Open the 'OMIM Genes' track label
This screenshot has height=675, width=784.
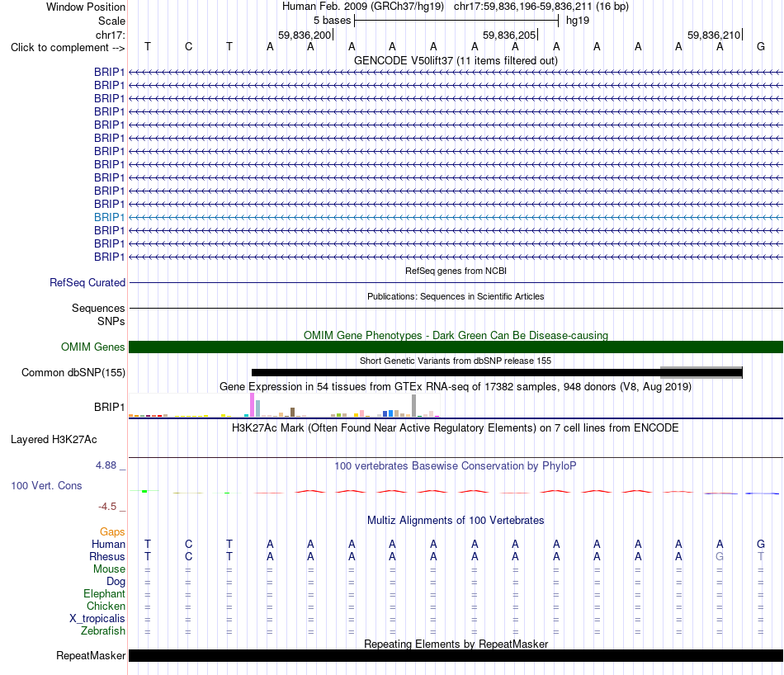point(92,347)
